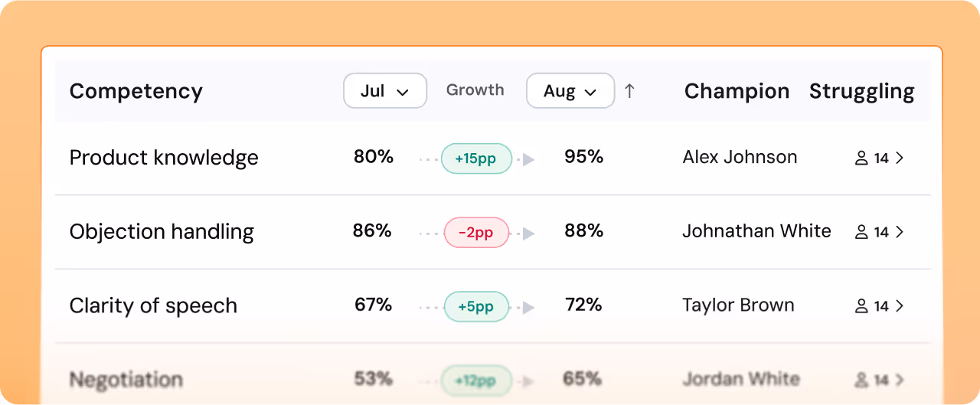Click person icon in Negotiation row
Screen dimensions: 980x405
[861, 380]
